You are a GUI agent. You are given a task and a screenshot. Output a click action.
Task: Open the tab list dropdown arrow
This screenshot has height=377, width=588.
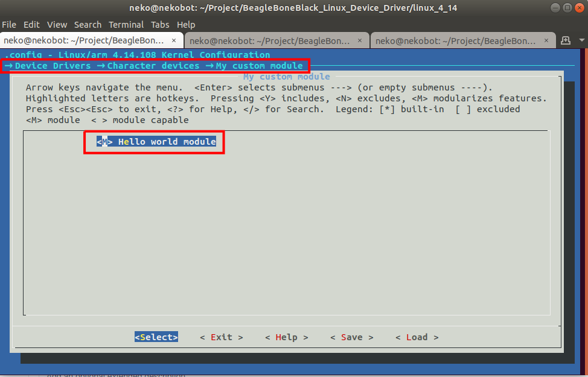tap(581, 40)
